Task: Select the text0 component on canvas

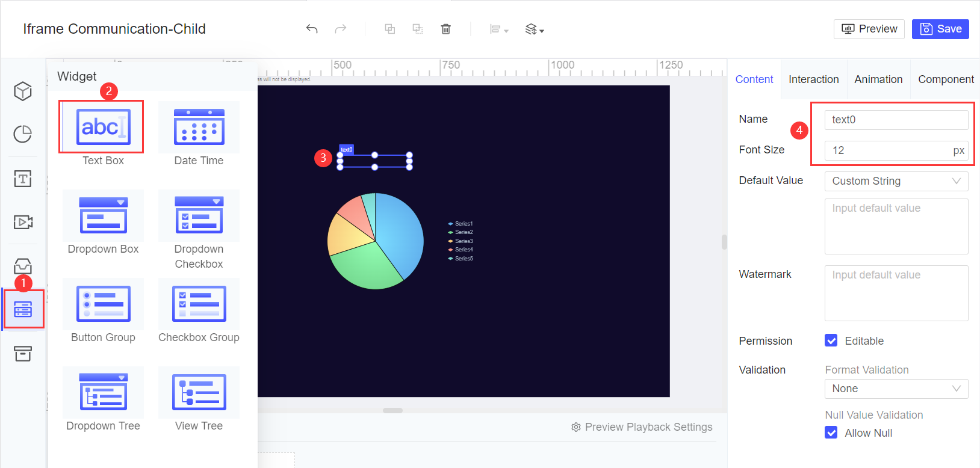Action: pos(374,161)
